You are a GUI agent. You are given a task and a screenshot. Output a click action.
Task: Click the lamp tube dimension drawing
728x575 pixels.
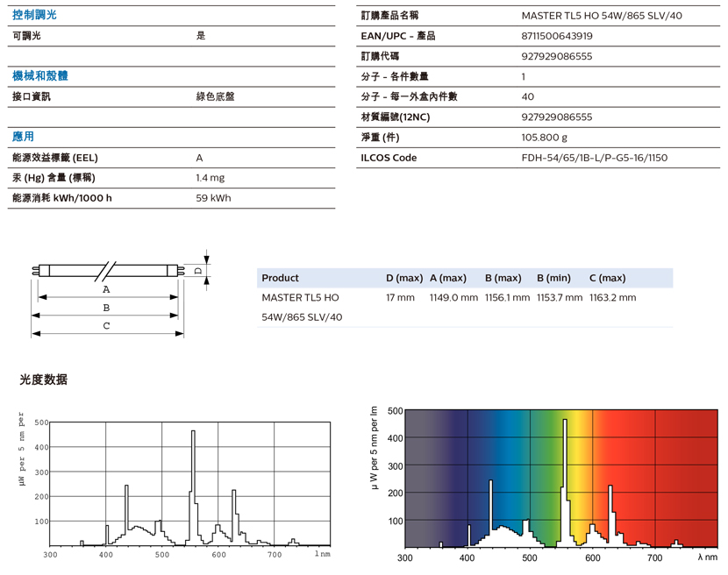point(121,295)
